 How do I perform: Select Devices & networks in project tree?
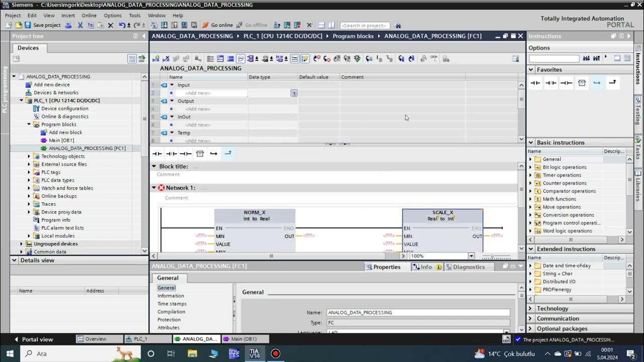coord(56,93)
